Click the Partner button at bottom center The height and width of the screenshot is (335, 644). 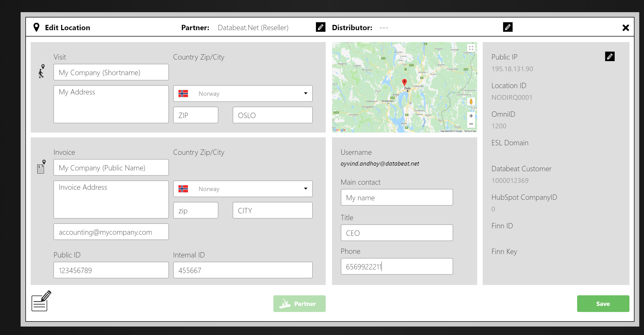point(300,304)
